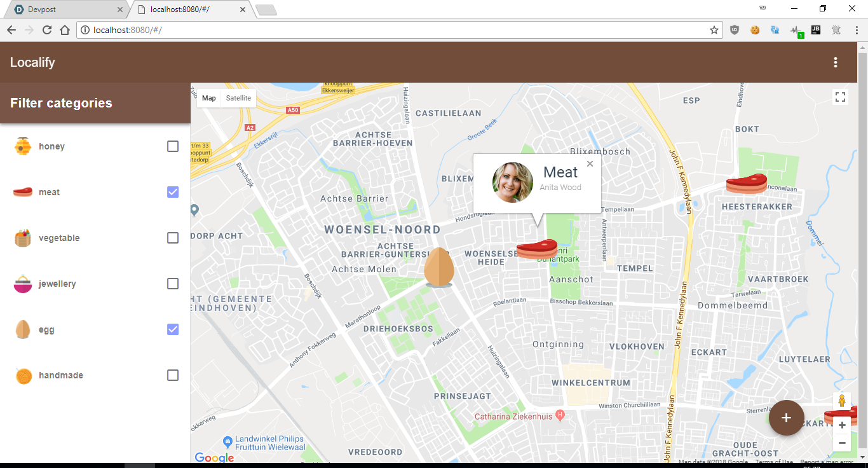
Task: Select meat marker below the info popup
Action: pyautogui.click(x=537, y=249)
